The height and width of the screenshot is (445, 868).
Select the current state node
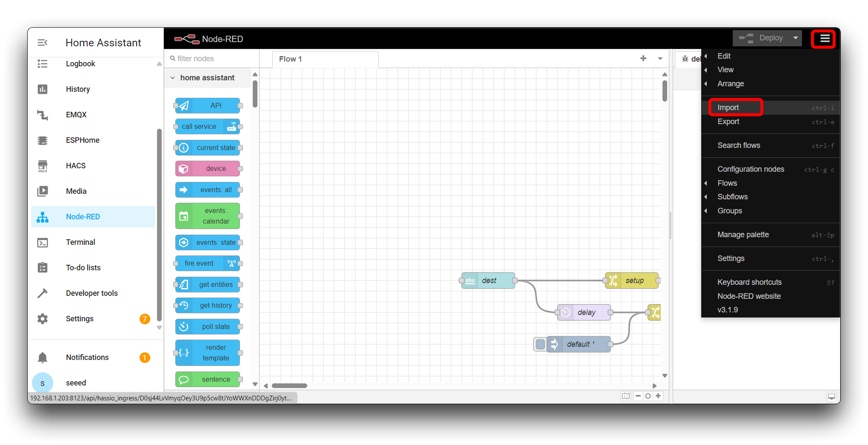coord(208,147)
